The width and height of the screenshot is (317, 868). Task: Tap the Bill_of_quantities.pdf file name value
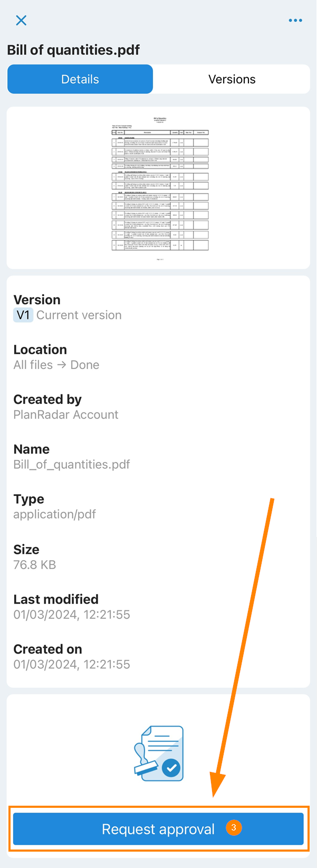(71, 465)
